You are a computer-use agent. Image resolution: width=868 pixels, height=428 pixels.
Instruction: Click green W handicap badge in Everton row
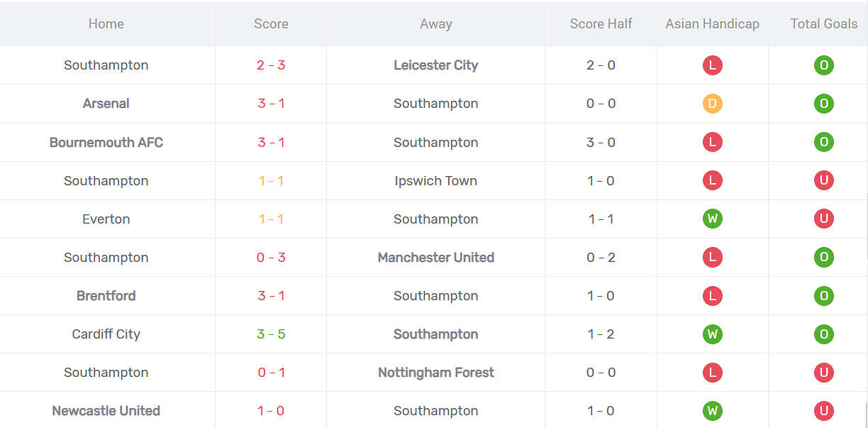(712, 219)
